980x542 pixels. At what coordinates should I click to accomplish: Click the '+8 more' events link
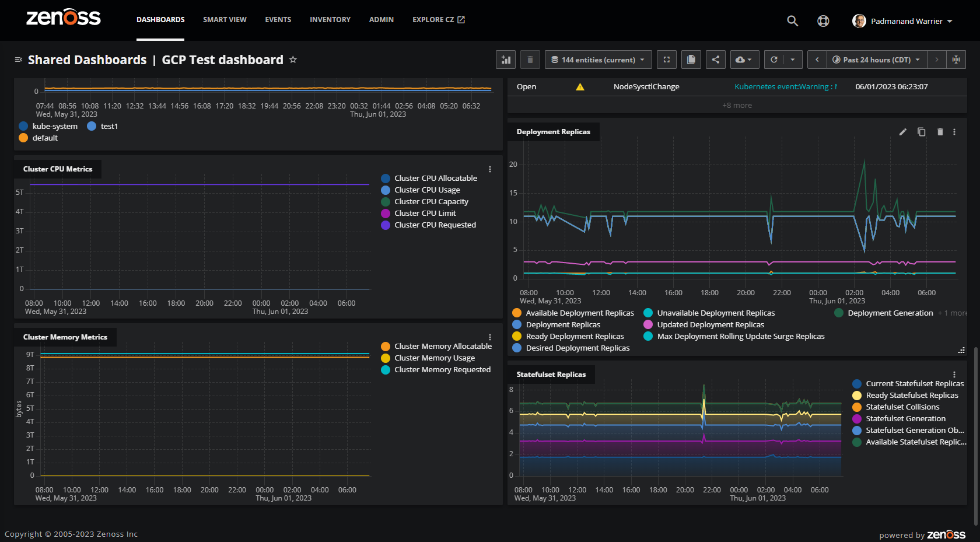[737, 106]
